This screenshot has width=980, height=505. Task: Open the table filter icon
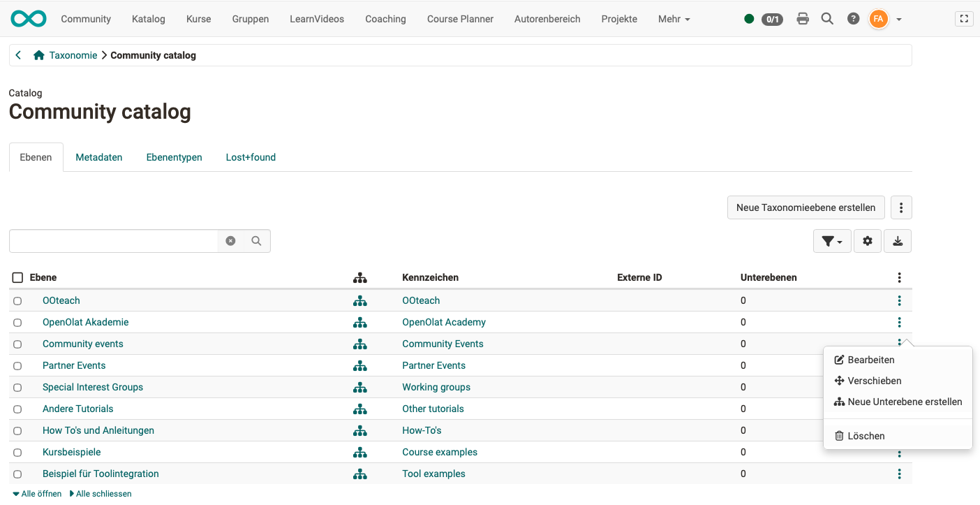click(831, 240)
